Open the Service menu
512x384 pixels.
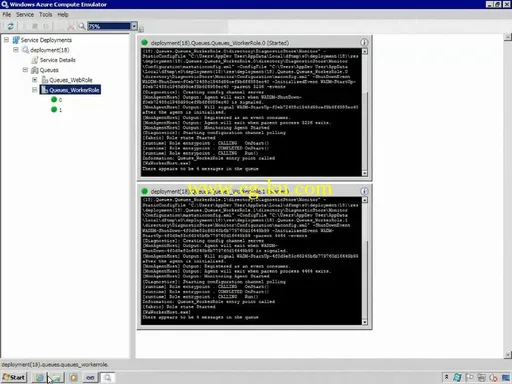[x=25, y=15]
